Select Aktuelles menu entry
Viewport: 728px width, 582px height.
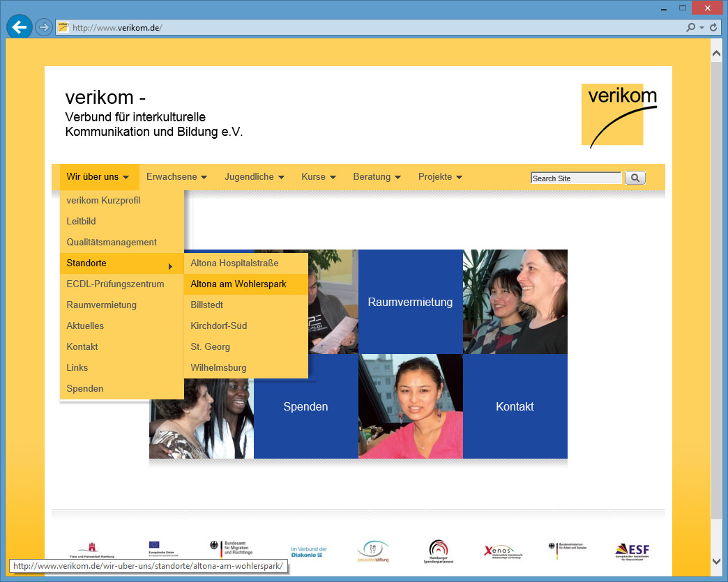point(121,326)
